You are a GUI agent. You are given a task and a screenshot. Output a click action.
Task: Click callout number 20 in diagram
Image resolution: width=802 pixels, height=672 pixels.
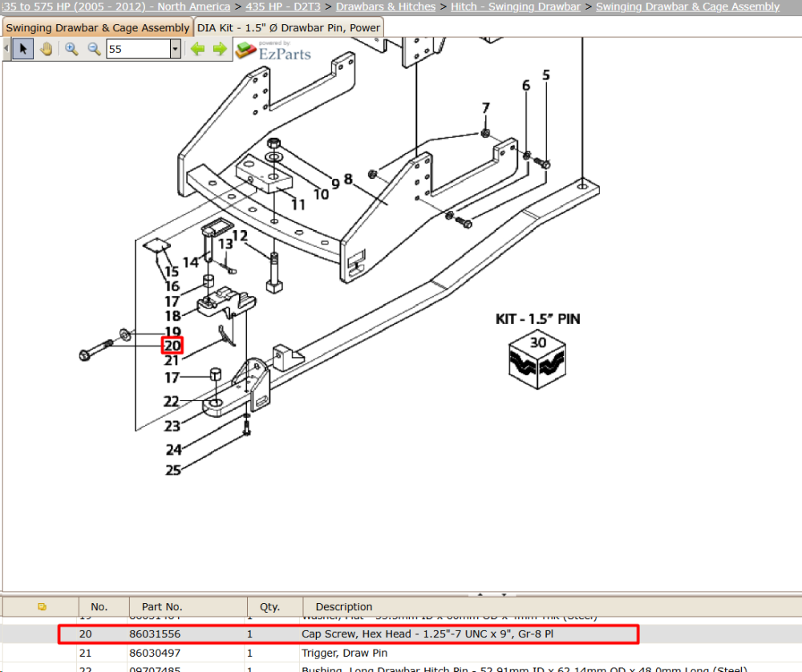pos(172,345)
